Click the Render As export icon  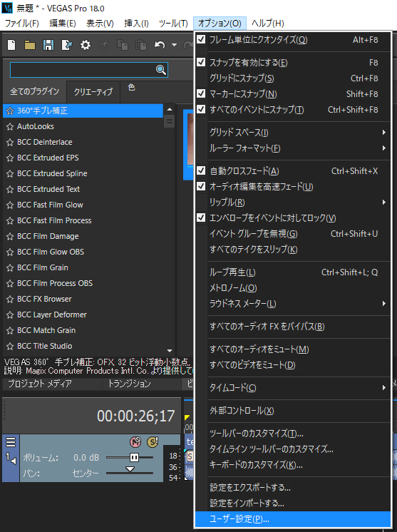[67, 45]
